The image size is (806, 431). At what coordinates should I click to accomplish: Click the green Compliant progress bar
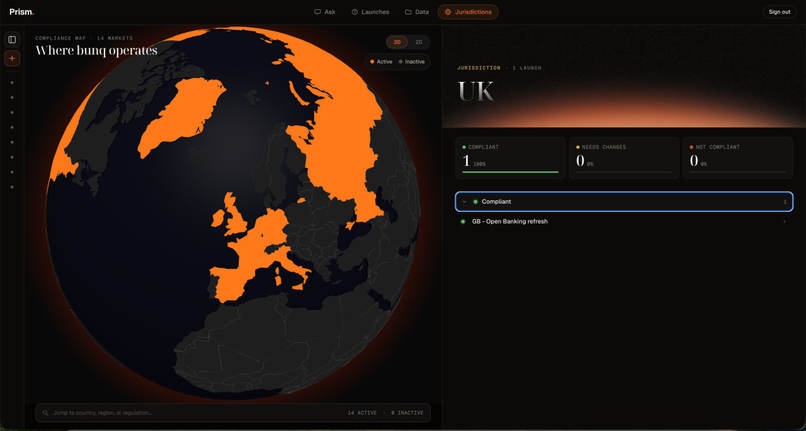(510, 172)
